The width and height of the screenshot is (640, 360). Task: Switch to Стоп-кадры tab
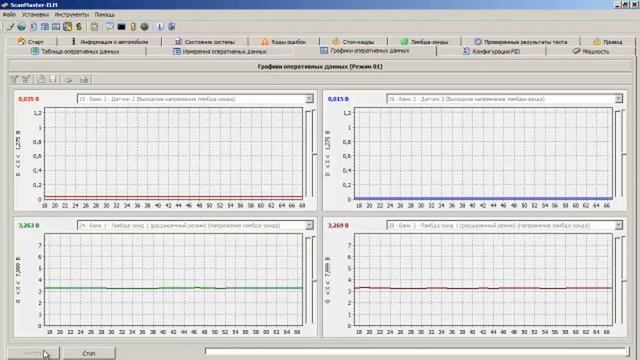click(353, 42)
